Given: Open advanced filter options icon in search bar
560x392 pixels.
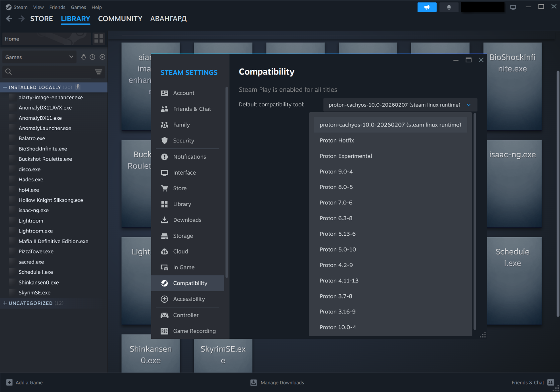Looking at the screenshot, I should pos(99,72).
